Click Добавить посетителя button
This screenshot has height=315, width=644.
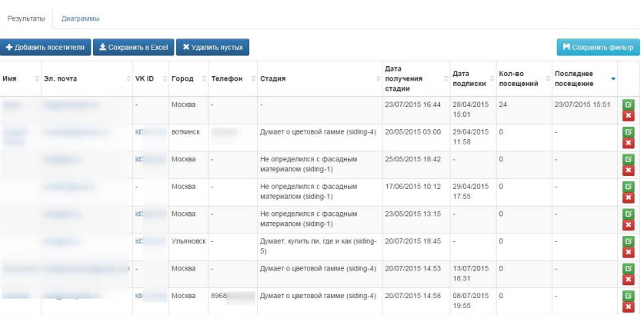click(x=45, y=48)
